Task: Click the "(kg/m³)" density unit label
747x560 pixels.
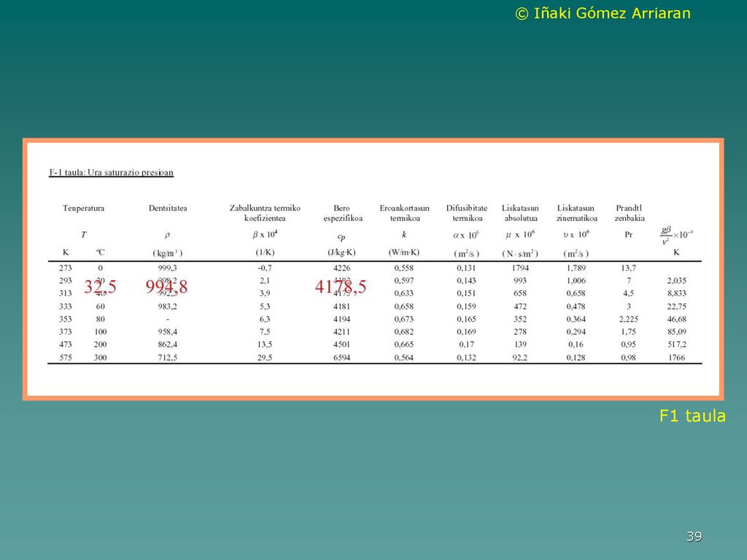Action: point(167,253)
